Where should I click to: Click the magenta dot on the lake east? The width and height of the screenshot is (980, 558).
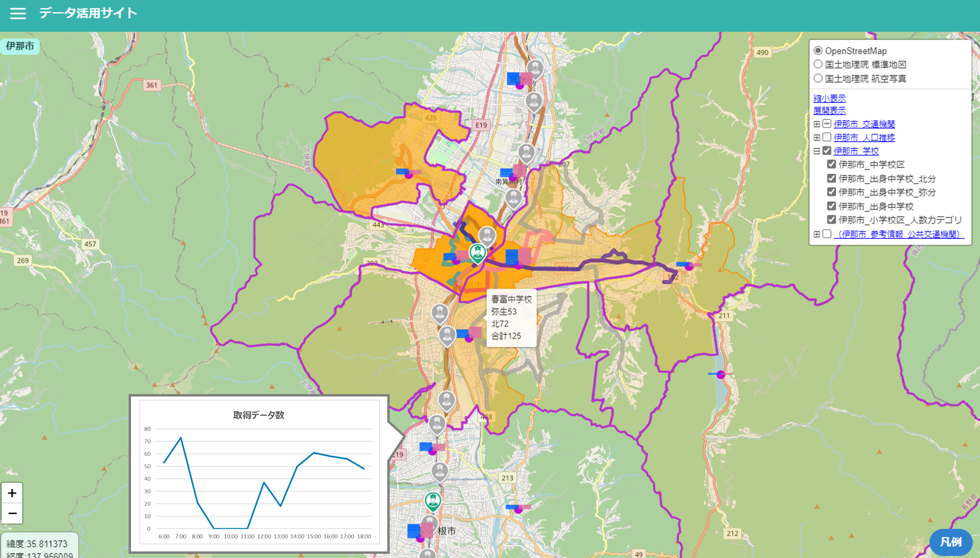click(720, 375)
